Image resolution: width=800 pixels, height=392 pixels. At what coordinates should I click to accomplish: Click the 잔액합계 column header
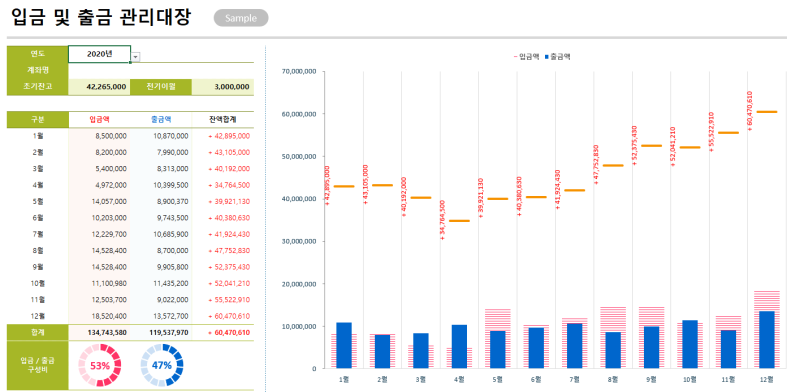pos(223,119)
